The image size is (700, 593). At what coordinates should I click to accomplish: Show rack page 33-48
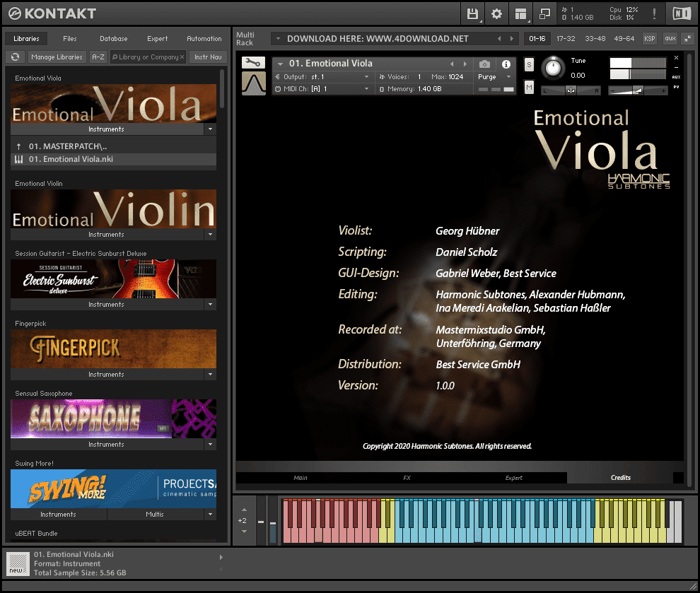595,39
